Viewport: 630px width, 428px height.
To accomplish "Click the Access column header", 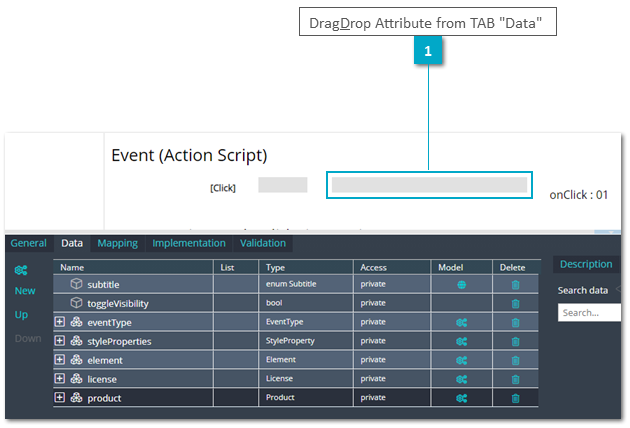I will pos(392,267).
